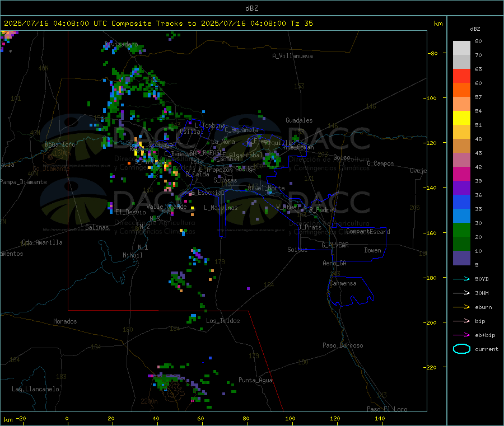Click the 'J_Prats' map label
The width and height of the screenshot is (504, 426).
tap(310, 227)
